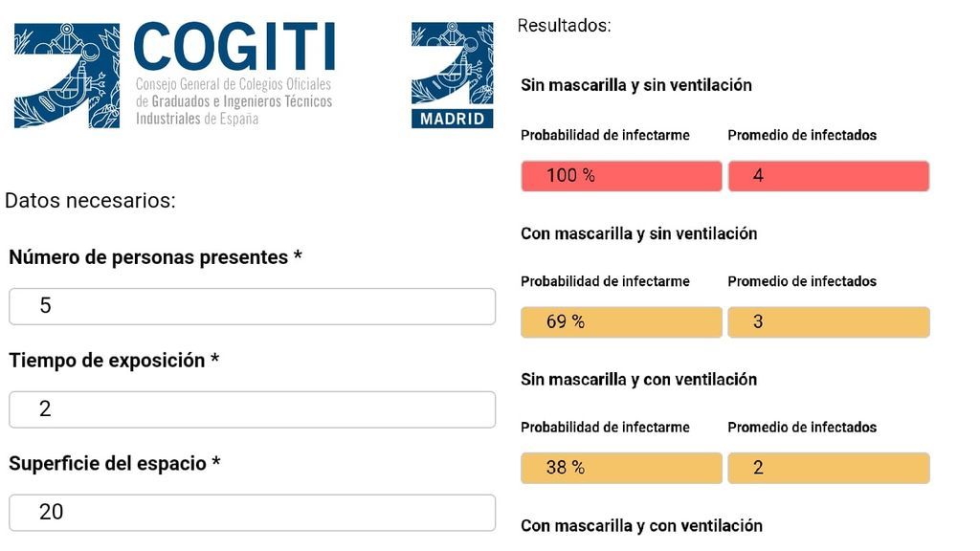
Task: Select the red 4 infectados result box
Action: tap(828, 176)
